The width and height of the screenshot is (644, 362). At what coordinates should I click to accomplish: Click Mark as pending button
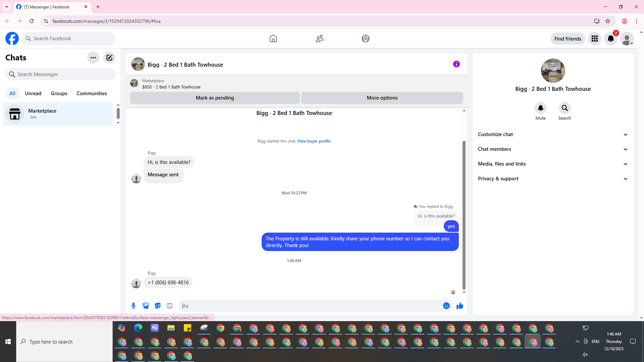coord(215,98)
